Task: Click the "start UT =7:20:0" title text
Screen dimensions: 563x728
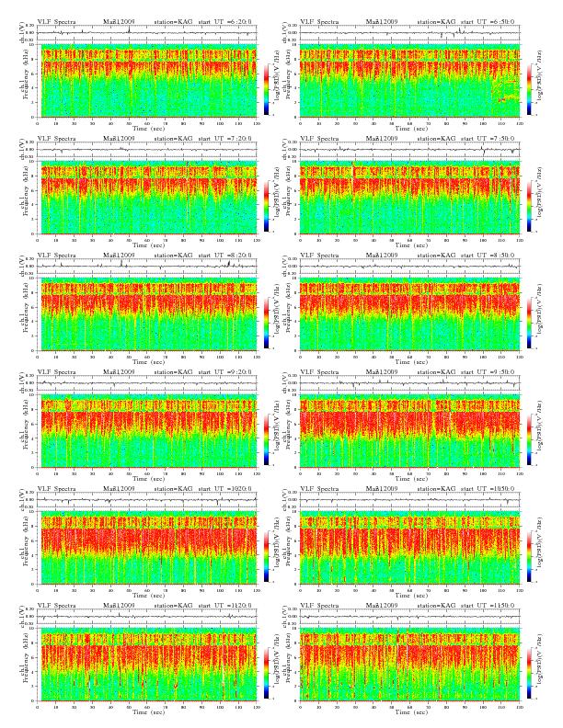Action: pyautogui.click(x=224, y=139)
